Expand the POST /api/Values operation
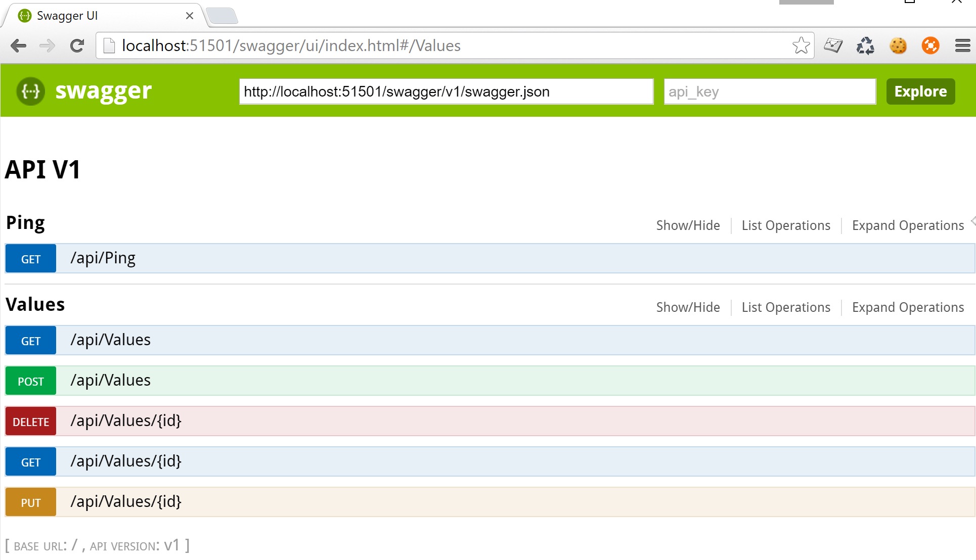 (110, 381)
